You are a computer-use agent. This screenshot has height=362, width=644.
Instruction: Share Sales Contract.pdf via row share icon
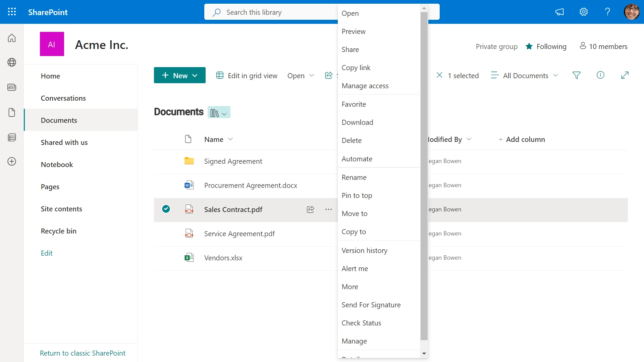[311, 209]
